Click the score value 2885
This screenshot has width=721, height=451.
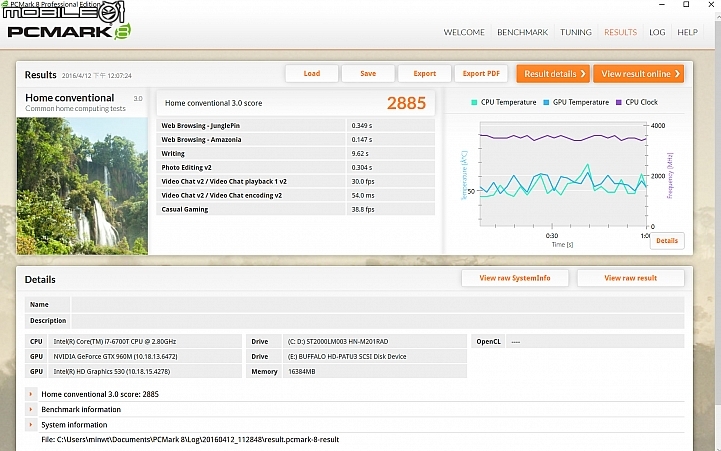[x=406, y=103]
